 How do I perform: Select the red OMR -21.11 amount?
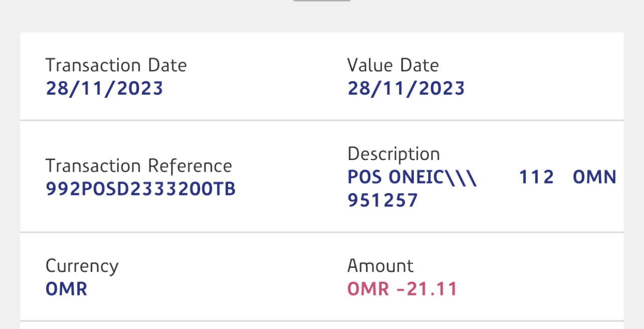click(402, 289)
